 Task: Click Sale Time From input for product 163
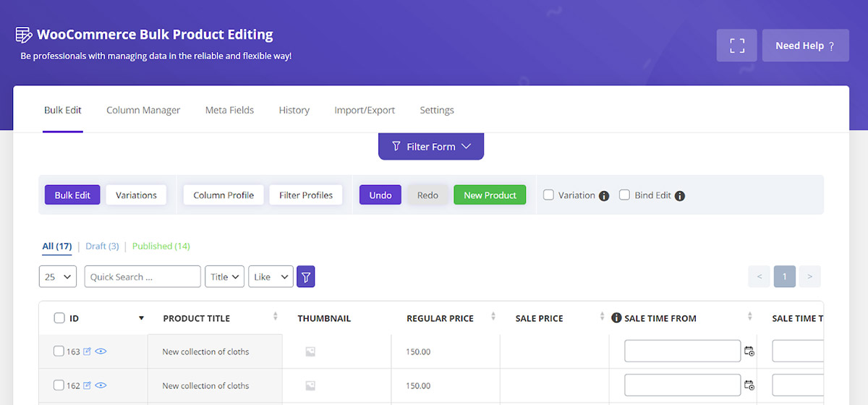(x=683, y=351)
